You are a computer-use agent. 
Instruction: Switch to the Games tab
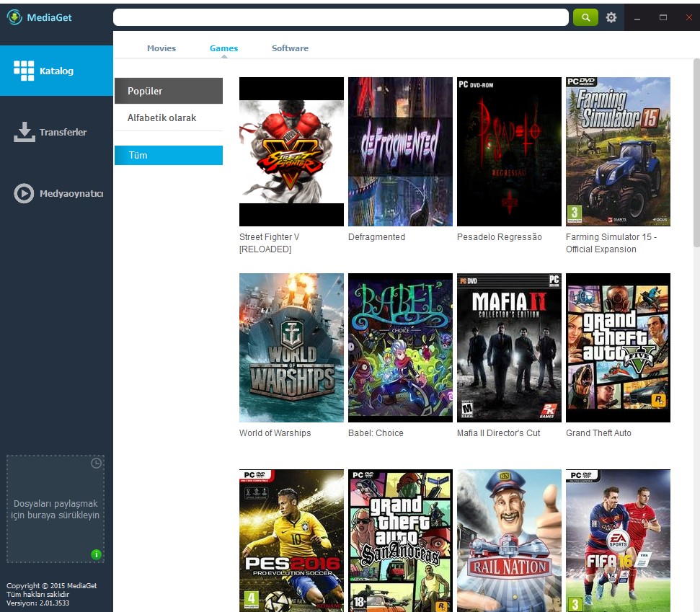pos(223,48)
